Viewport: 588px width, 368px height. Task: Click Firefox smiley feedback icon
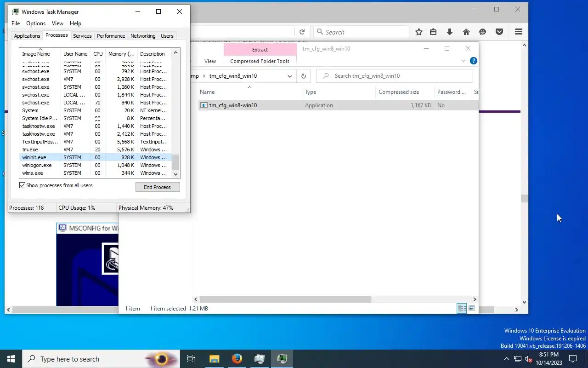pos(482,32)
